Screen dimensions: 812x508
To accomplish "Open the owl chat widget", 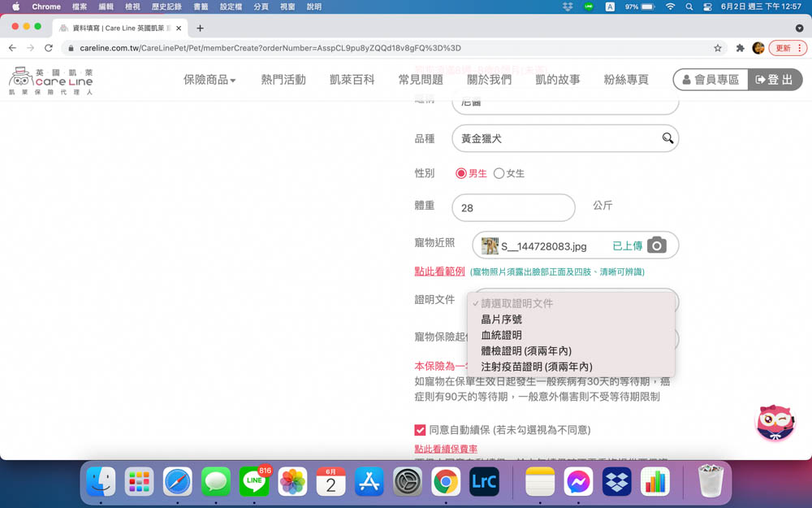I will (x=775, y=424).
